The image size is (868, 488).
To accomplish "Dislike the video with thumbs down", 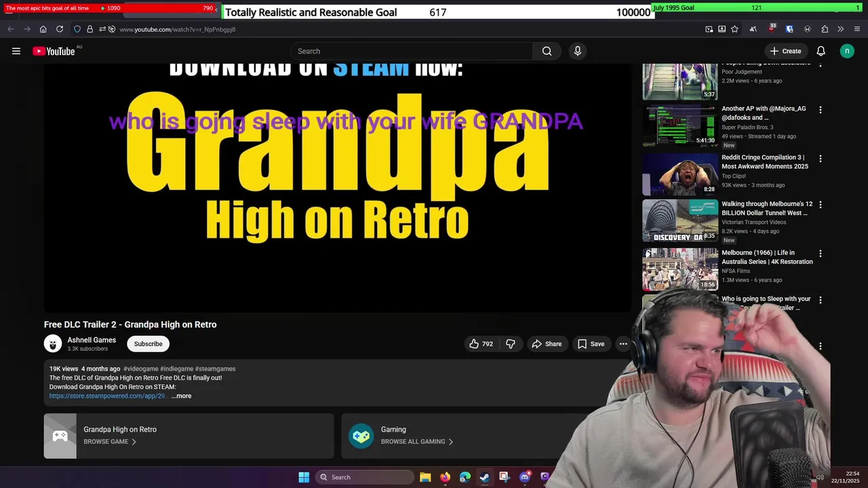I will 511,344.
